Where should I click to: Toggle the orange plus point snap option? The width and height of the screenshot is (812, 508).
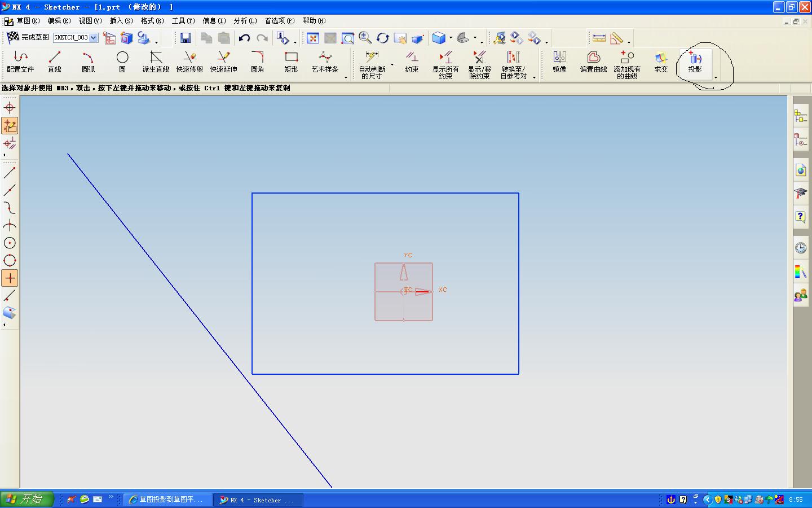coord(10,278)
